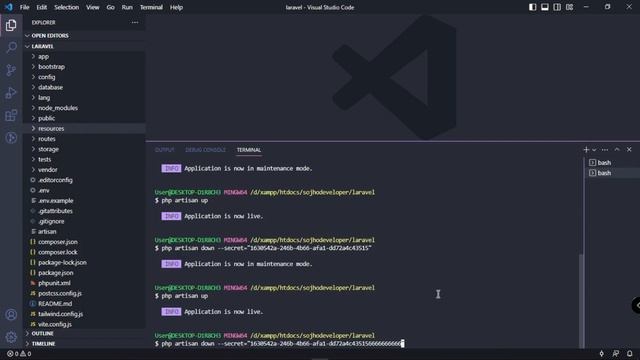The height and width of the screenshot is (360, 640).
Task: Open the Selection menu
Action: (x=67, y=7)
